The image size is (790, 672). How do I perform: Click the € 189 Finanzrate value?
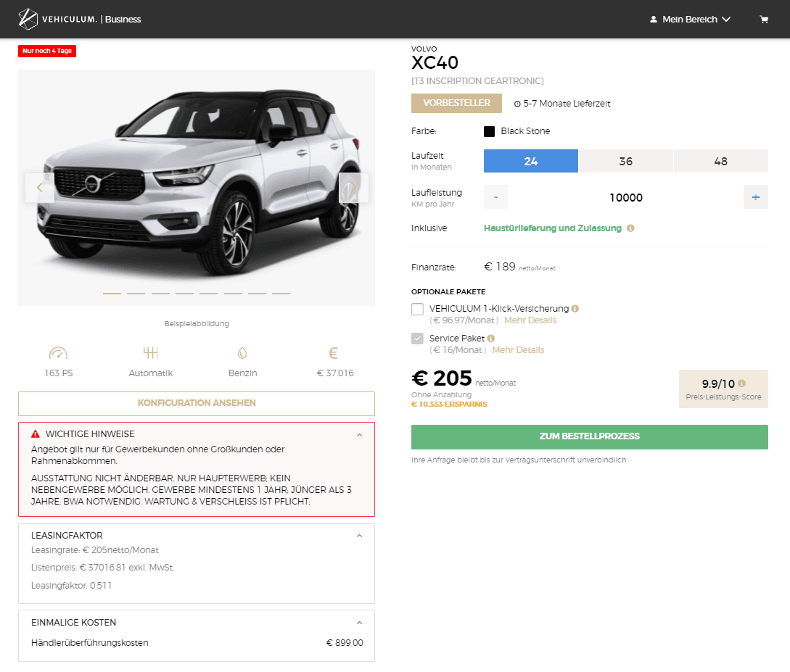[x=500, y=267]
